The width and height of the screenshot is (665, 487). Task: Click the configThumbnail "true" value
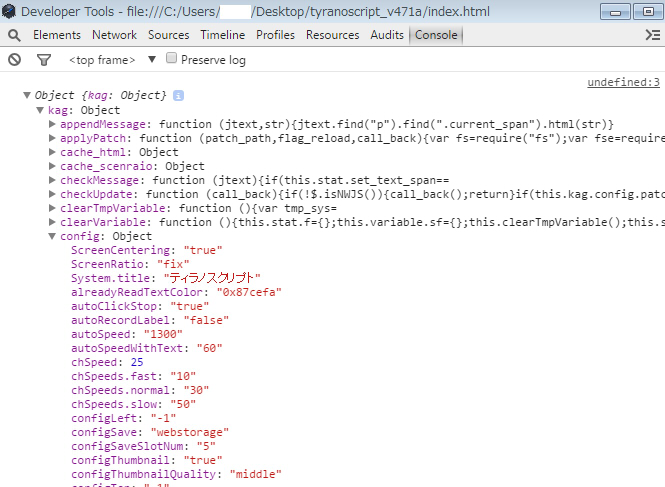(203, 460)
